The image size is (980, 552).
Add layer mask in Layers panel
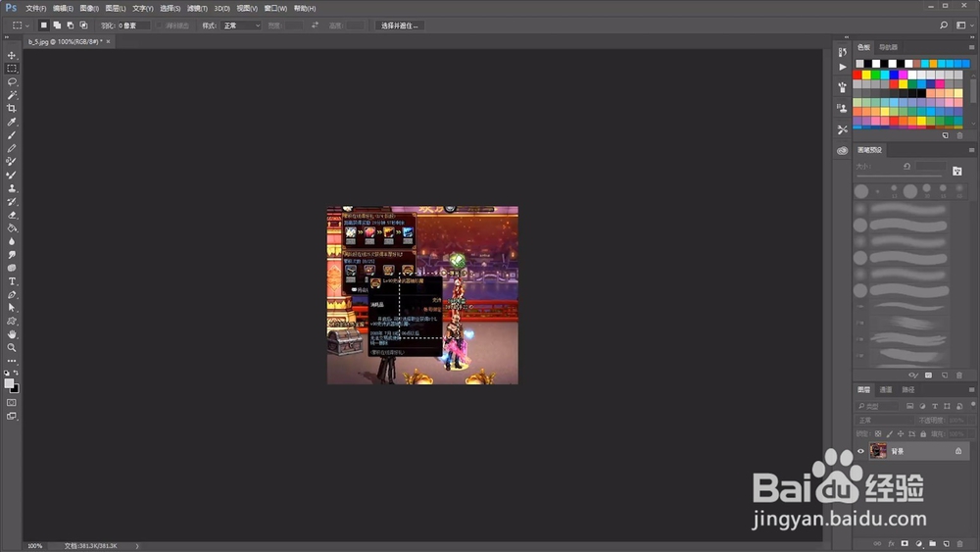[905, 544]
